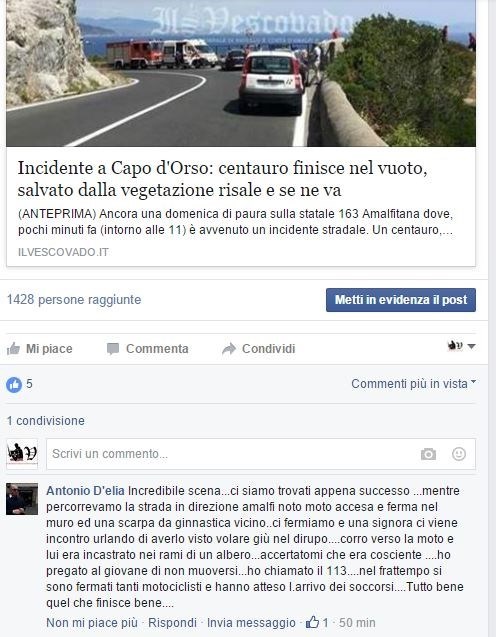Attach a photo using the camera icon
The height and width of the screenshot is (637, 496).
pyautogui.click(x=428, y=454)
